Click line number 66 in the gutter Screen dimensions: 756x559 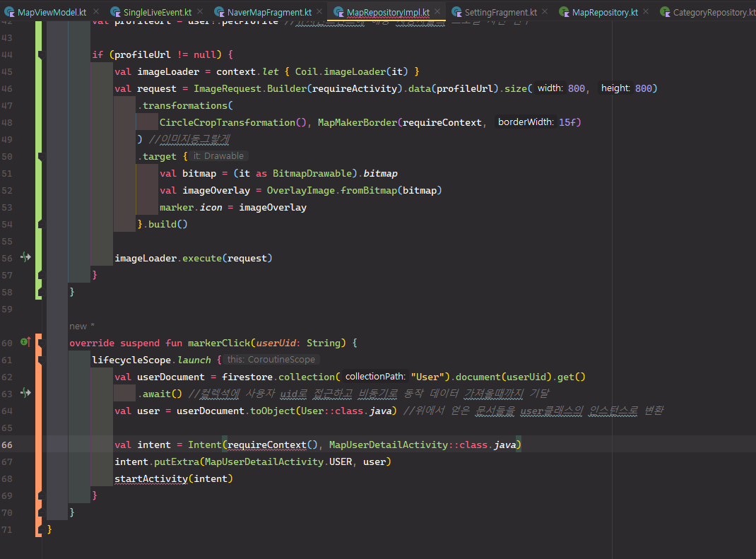tap(7, 445)
